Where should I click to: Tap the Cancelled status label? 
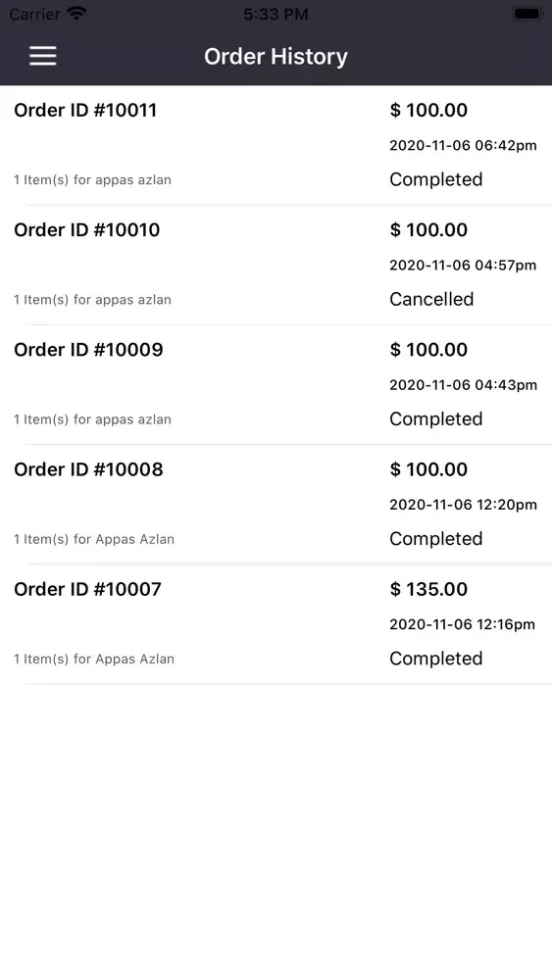[431, 299]
